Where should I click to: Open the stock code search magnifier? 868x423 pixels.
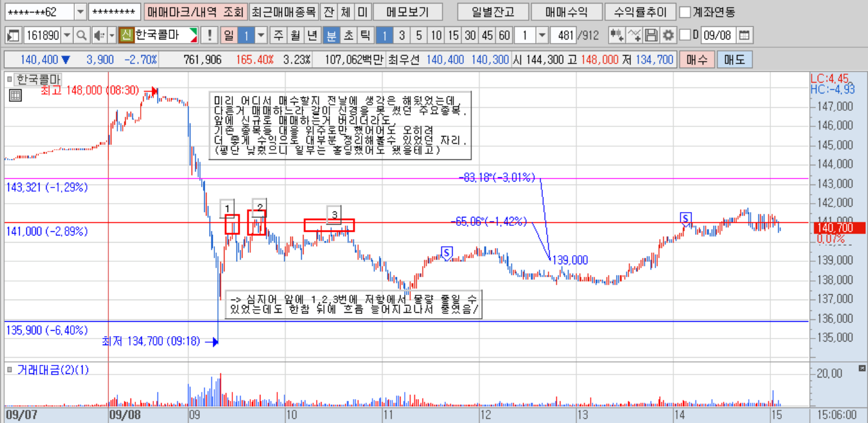click(81, 35)
